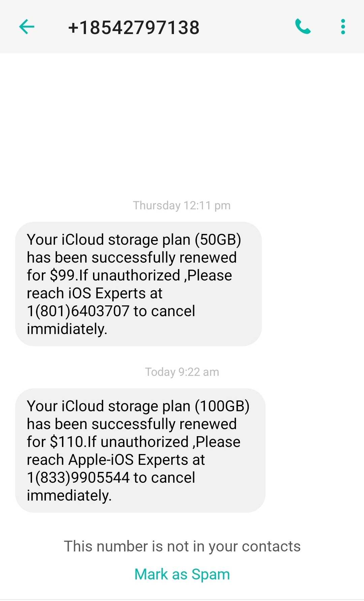This screenshot has height=601, width=364.
Task: Click the $99 amount in first message
Action: coord(62,275)
